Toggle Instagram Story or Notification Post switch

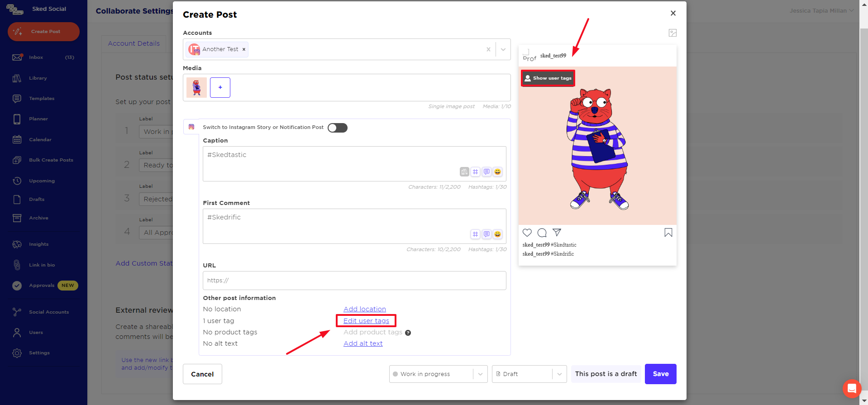click(338, 128)
